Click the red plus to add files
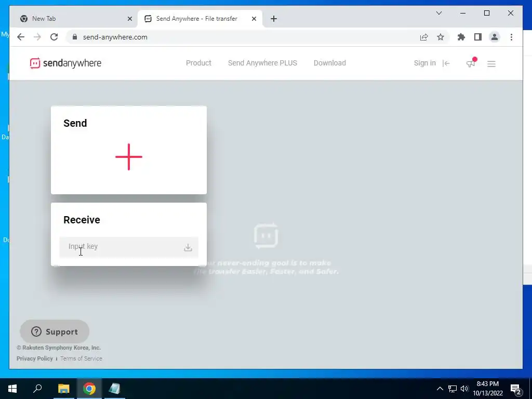This screenshot has width=532, height=399. click(129, 157)
